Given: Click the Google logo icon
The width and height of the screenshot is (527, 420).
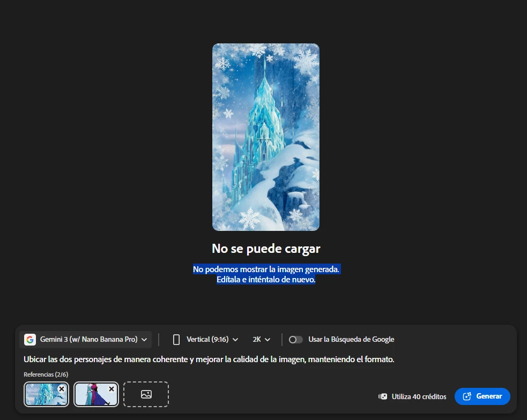Looking at the screenshot, I should 30,340.
